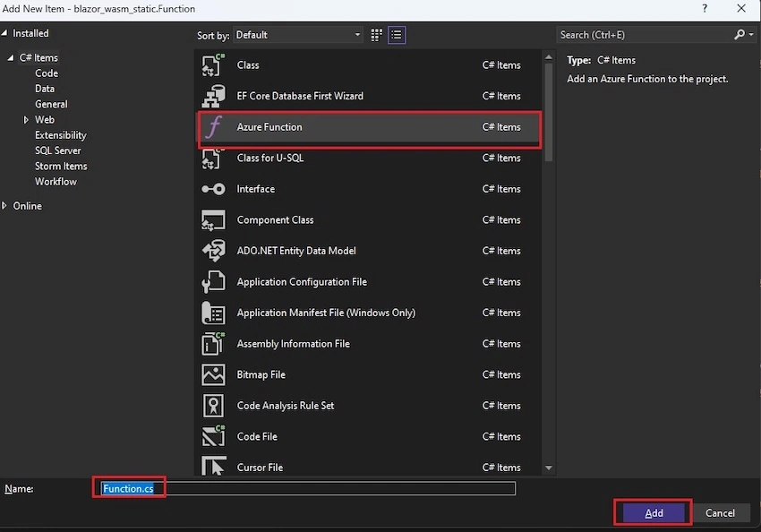The height and width of the screenshot is (532, 761).
Task: Select the Class template icon
Action: coord(213,65)
